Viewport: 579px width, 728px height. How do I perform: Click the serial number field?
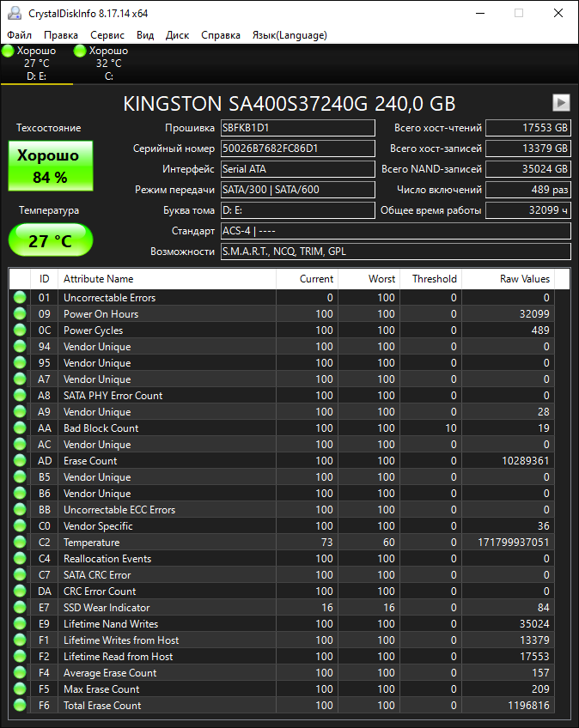[x=298, y=149]
